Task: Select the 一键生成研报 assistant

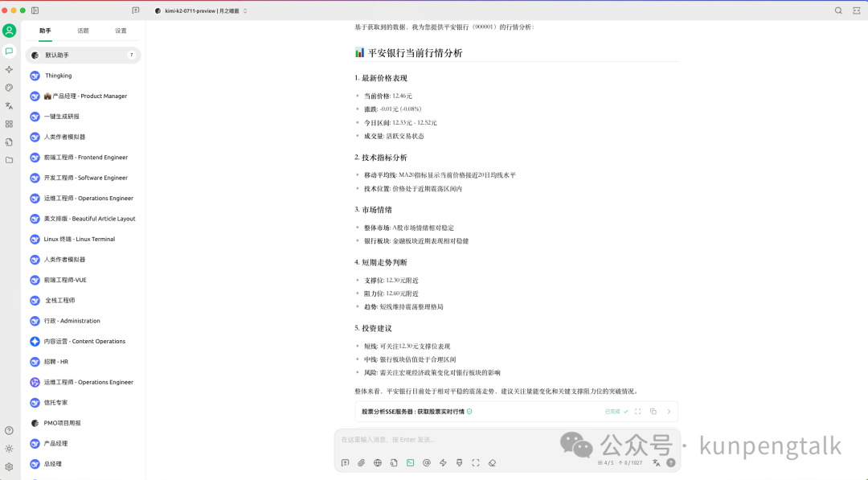Action: point(83,117)
